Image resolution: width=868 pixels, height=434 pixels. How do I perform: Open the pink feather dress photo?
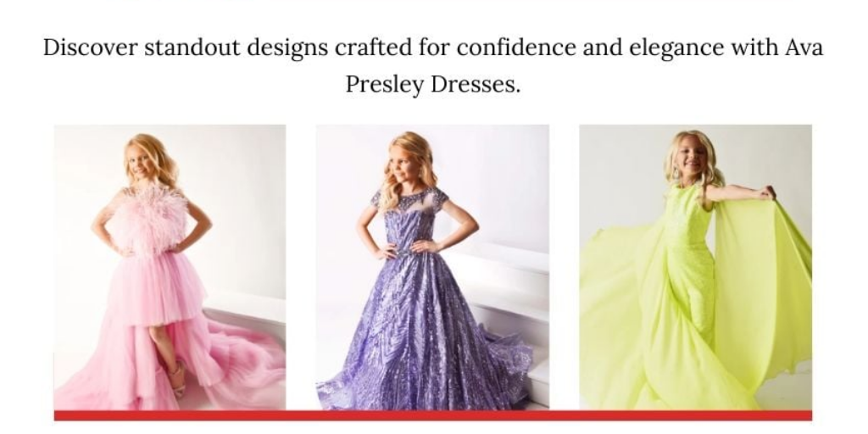(170, 267)
